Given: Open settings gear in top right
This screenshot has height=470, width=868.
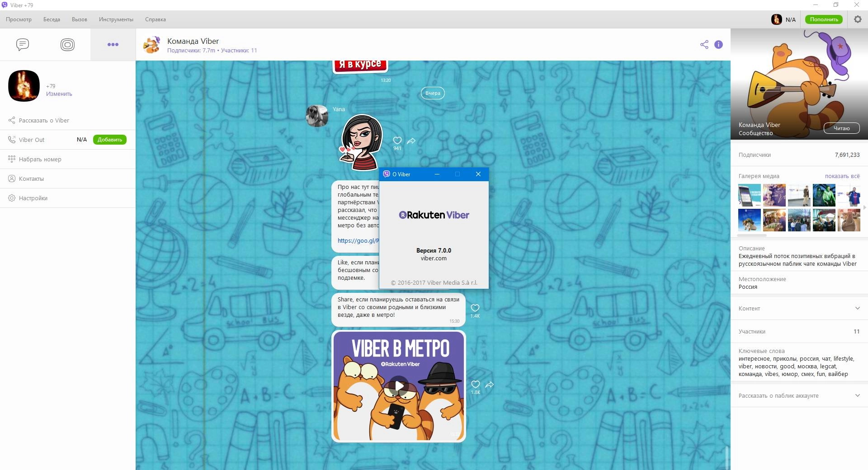Looking at the screenshot, I should [x=858, y=19].
